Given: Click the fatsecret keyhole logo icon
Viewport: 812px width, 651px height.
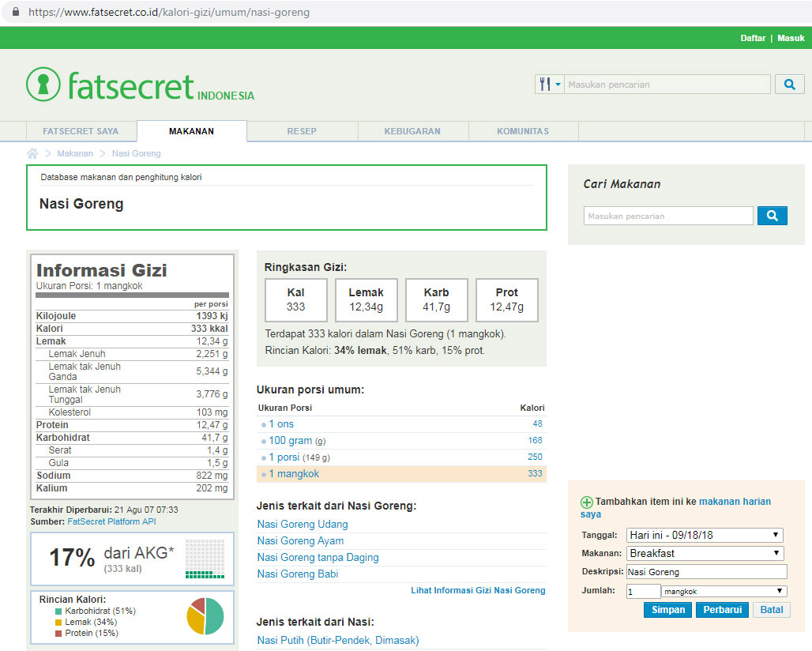Looking at the screenshot, I should click(43, 84).
